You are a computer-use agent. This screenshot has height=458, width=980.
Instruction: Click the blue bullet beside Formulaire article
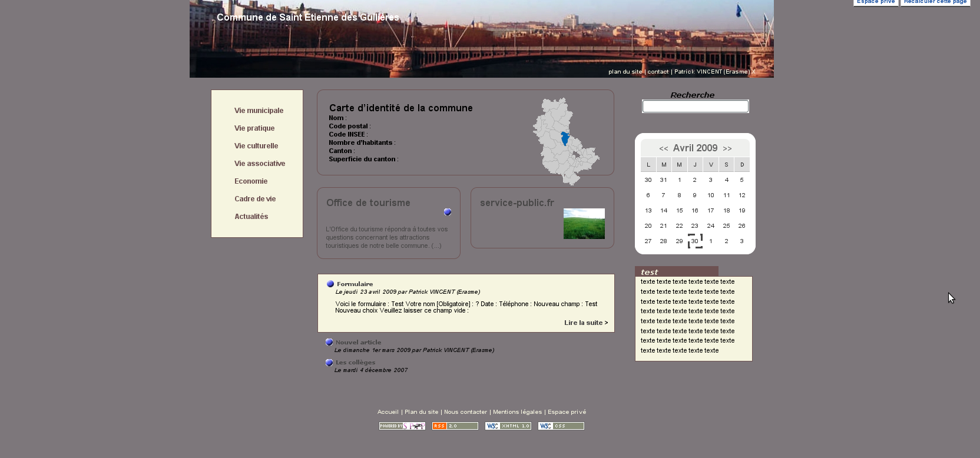click(x=330, y=284)
